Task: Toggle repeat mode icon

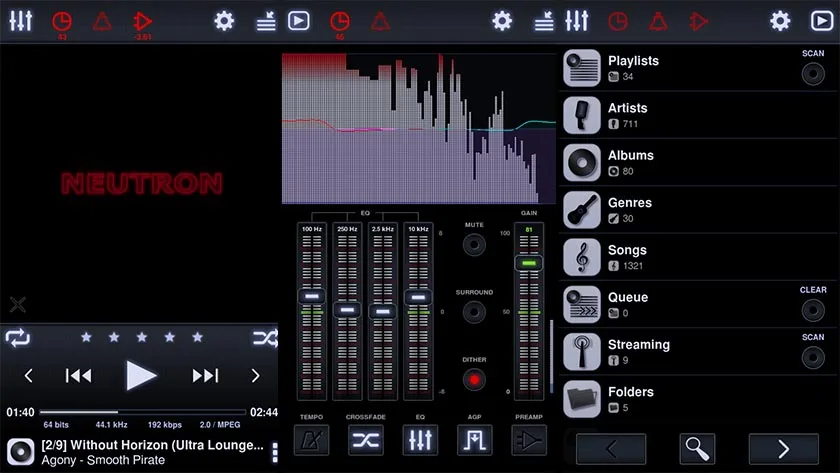Action: pos(17,337)
